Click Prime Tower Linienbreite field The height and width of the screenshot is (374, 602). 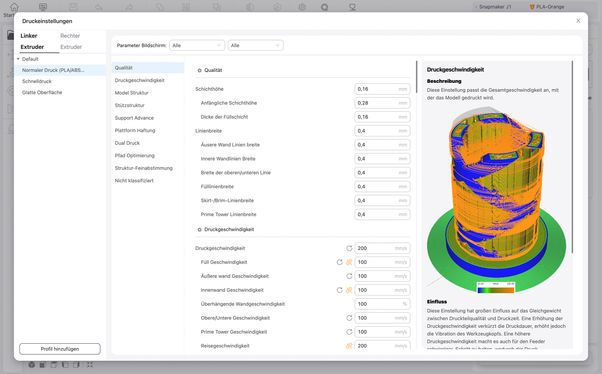click(382, 214)
